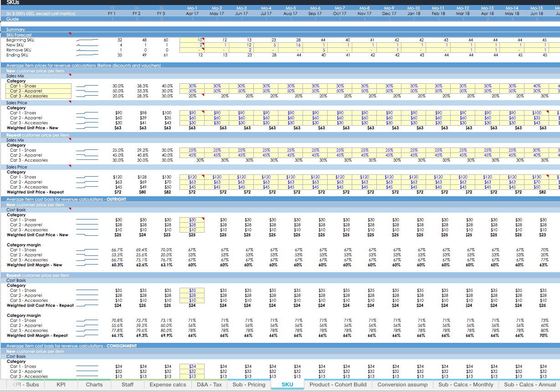Click the Jan 18 column header

pos(414,14)
